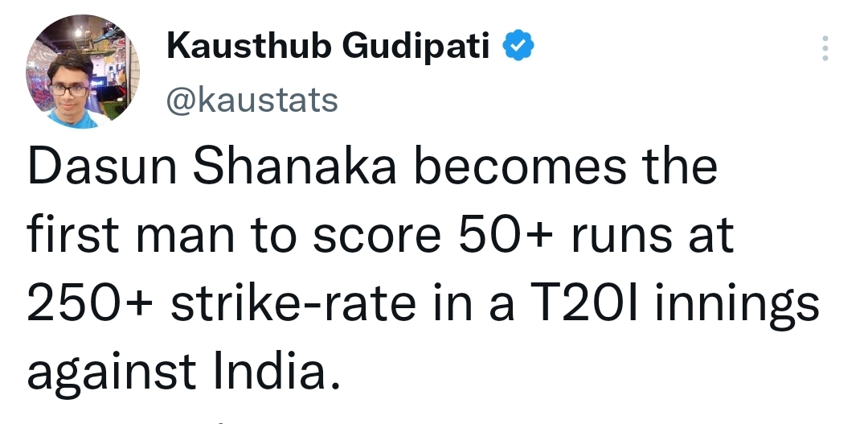
Task: Open Kausthub Gudipati's profile picture
Action: point(83,72)
